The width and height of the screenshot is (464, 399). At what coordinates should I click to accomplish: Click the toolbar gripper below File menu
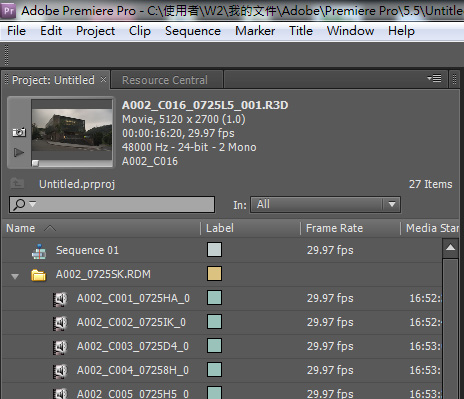point(6,55)
